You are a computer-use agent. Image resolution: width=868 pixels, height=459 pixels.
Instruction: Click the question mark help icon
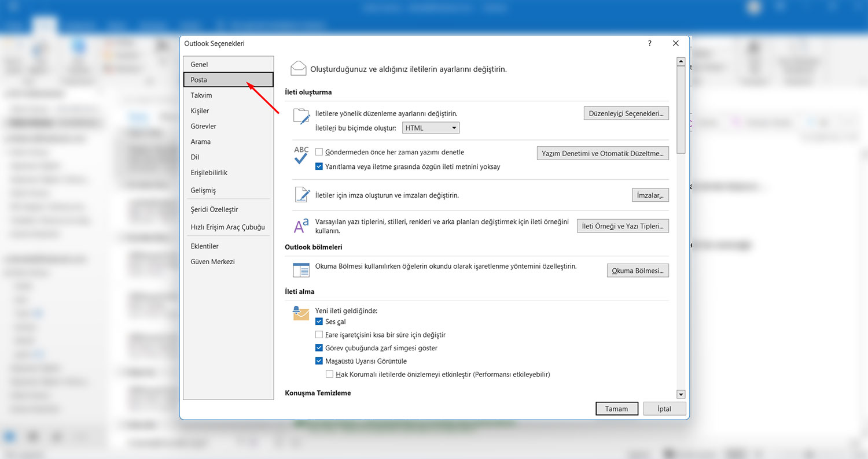click(650, 43)
